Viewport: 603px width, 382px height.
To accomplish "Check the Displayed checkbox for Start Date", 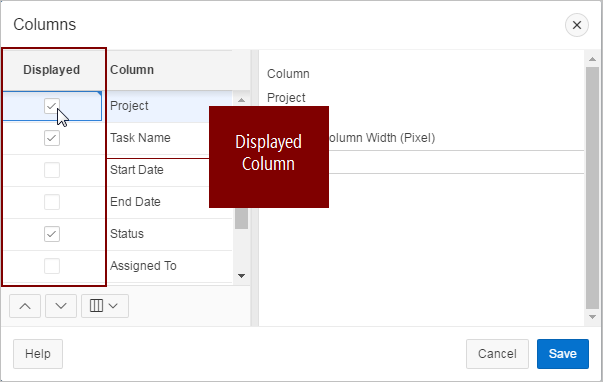I will [x=52, y=170].
